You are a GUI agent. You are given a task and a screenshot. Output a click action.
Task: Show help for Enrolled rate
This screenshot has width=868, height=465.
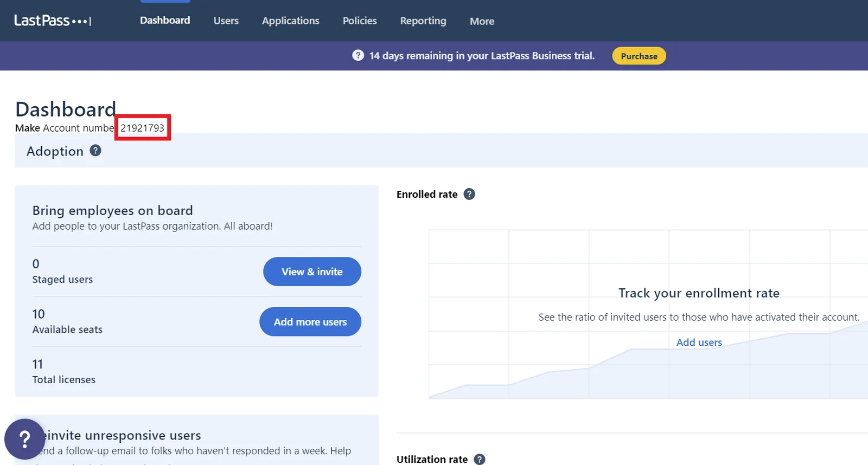click(469, 194)
